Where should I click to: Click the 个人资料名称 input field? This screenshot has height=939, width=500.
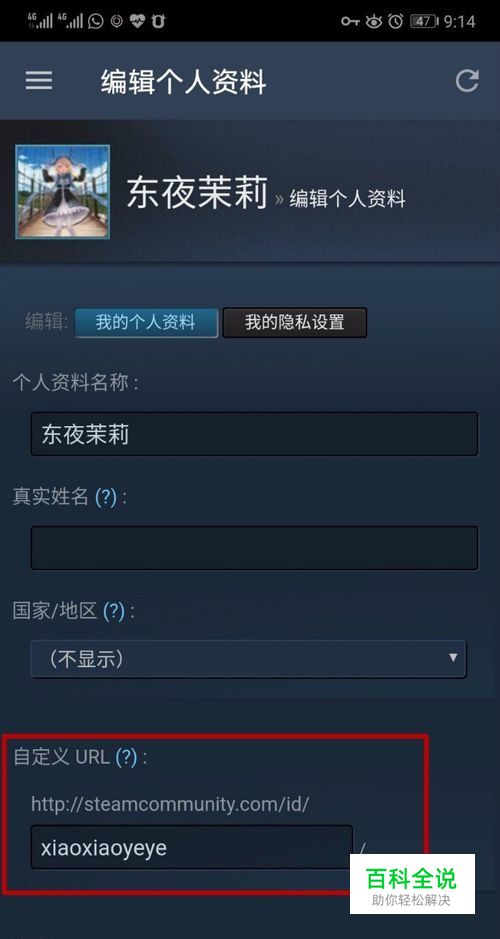click(x=254, y=434)
